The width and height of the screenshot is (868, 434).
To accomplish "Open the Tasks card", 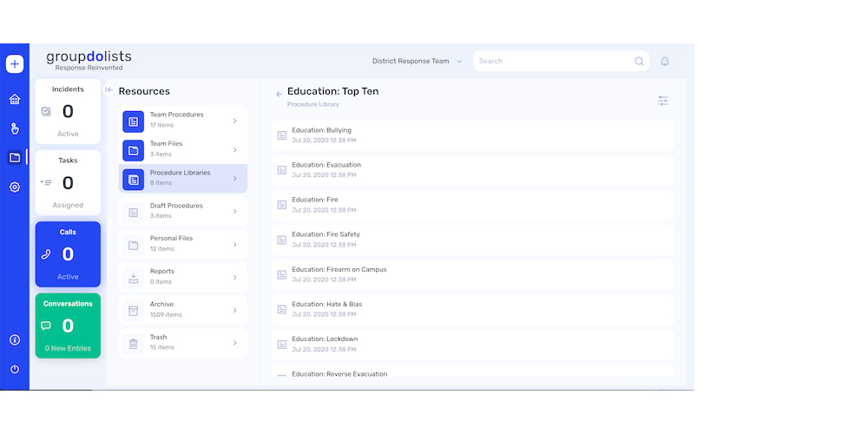I will 68,182.
